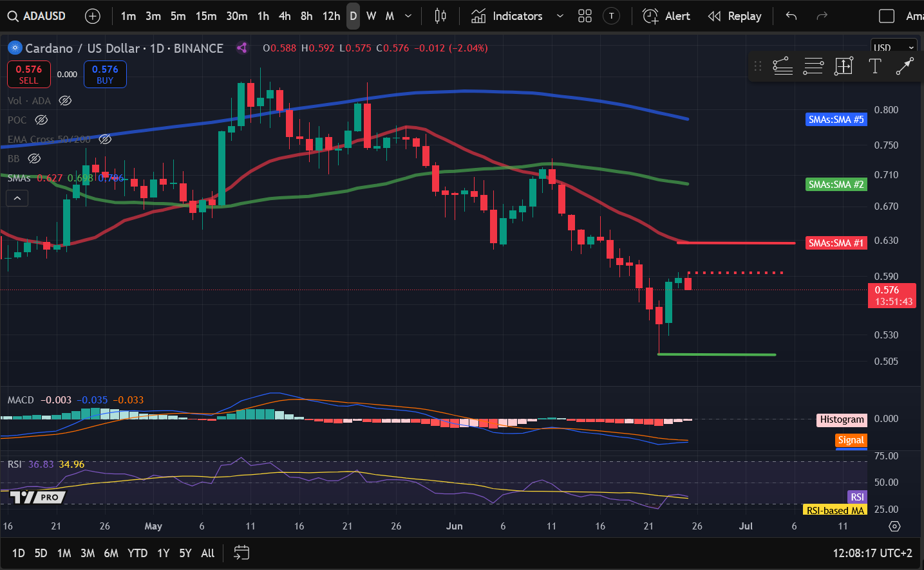The width and height of the screenshot is (924, 570).
Task: Open the layout grid templates icon
Action: tap(585, 16)
